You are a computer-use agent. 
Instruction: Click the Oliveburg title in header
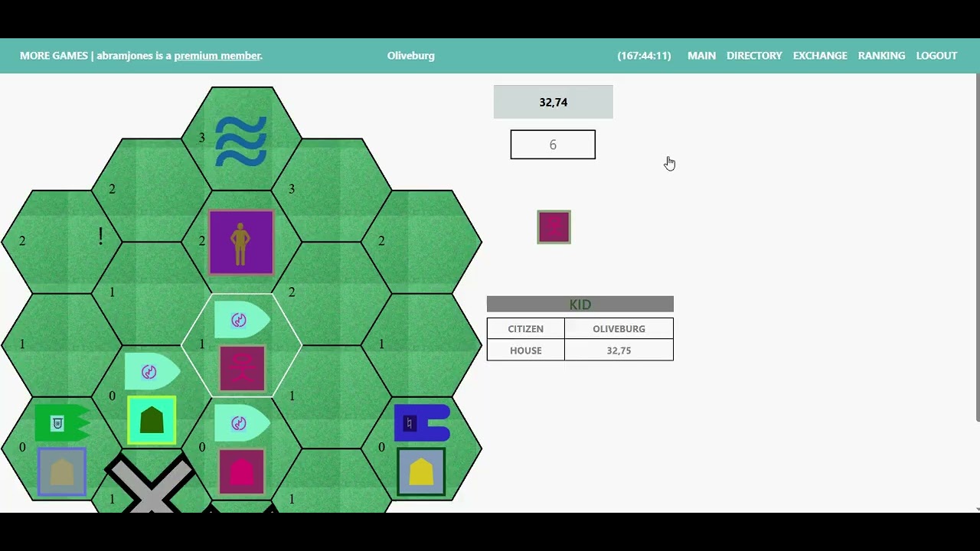point(411,56)
